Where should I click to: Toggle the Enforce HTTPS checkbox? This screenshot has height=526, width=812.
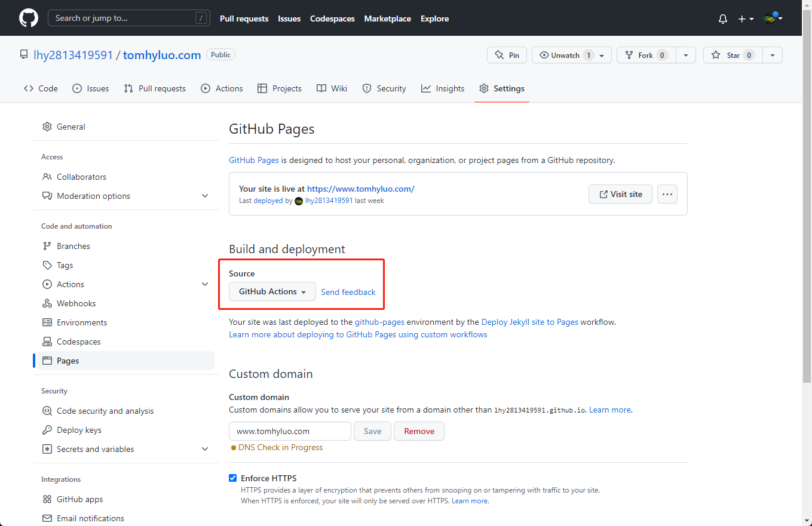(x=233, y=478)
